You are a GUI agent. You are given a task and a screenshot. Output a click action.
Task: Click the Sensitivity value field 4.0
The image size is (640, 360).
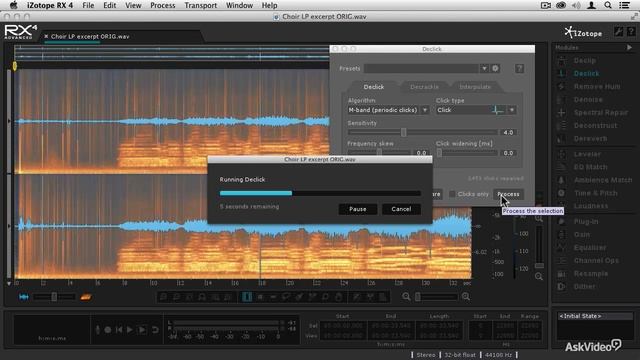(x=508, y=133)
